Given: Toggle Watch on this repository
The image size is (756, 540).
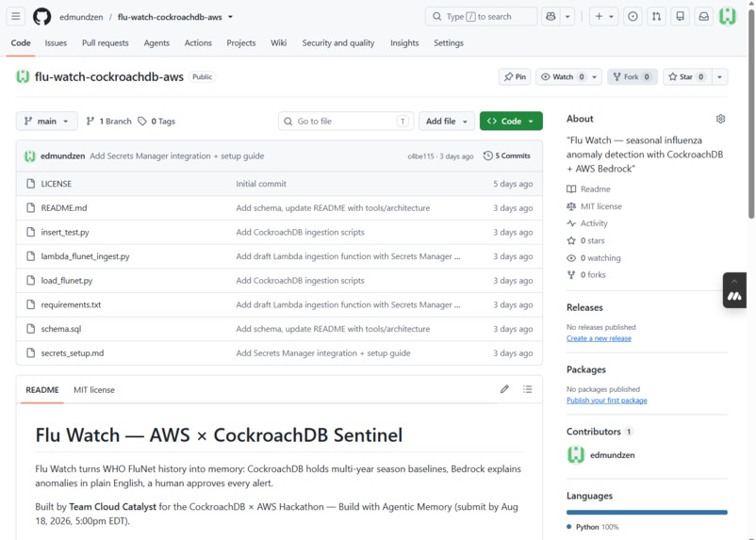Looking at the screenshot, I should [x=562, y=76].
